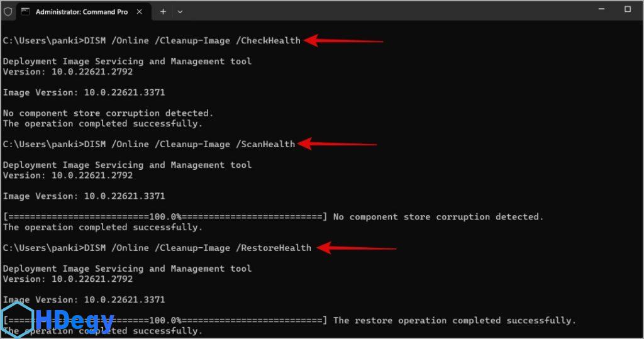
Task: Click the HDegy watermark text
Action: point(75,321)
